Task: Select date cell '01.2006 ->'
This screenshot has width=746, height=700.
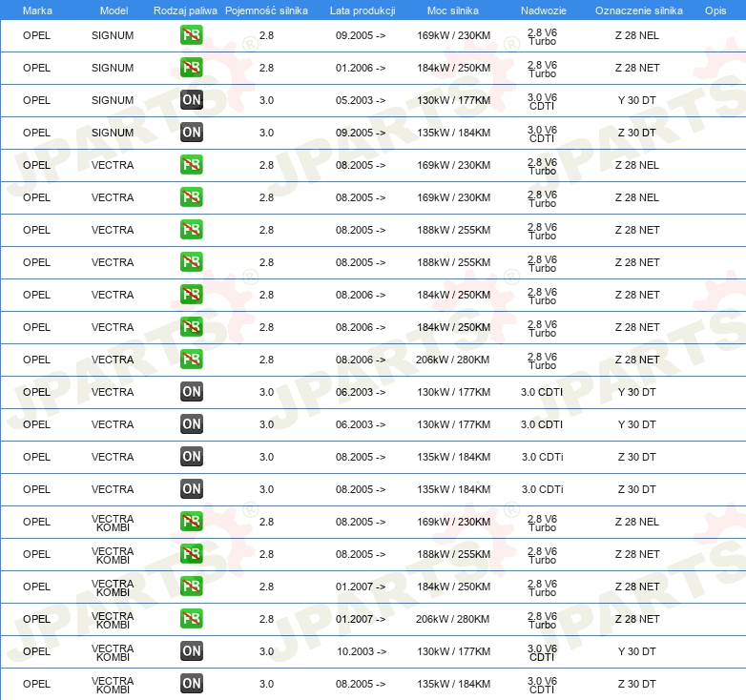Action: click(361, 68)
